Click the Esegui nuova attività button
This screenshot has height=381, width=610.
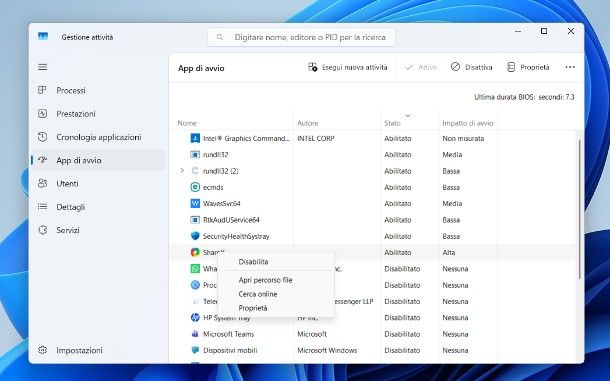[x=348, y=67]
